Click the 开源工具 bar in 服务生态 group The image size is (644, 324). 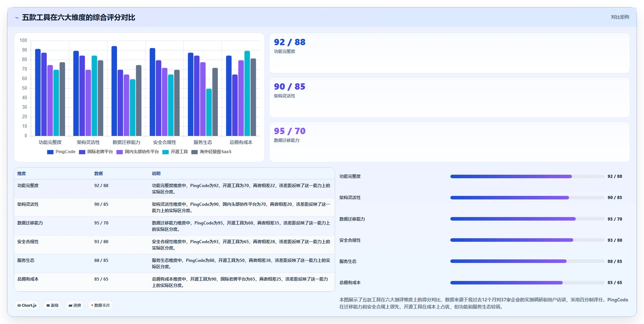[x=209, y=112]
